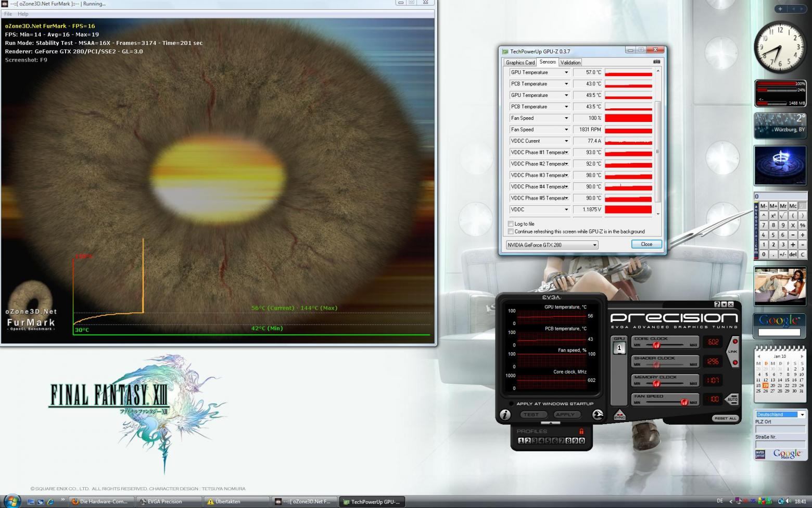The image size is (812, 508).
Task: Toggle the profiles lock icon
Action: 581,431
